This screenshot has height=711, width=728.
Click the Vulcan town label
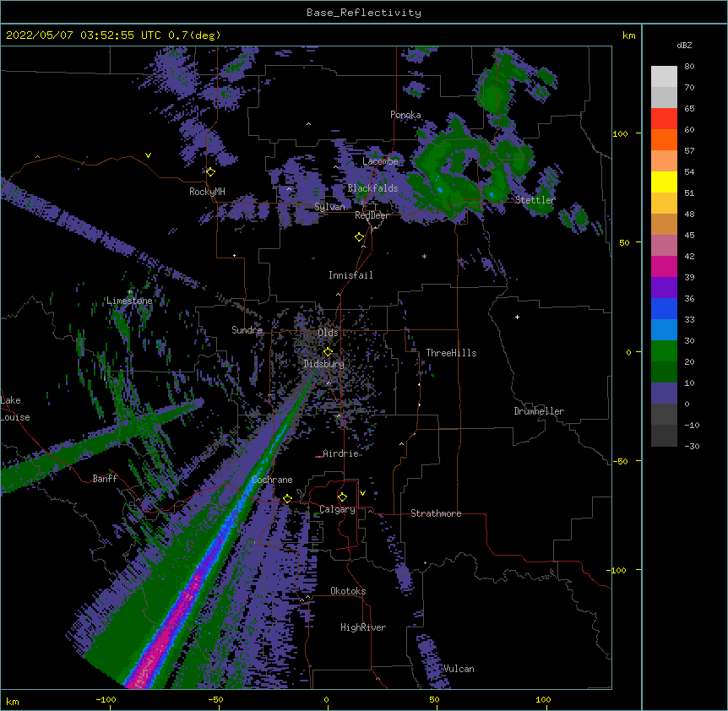[x=459, y=669]
